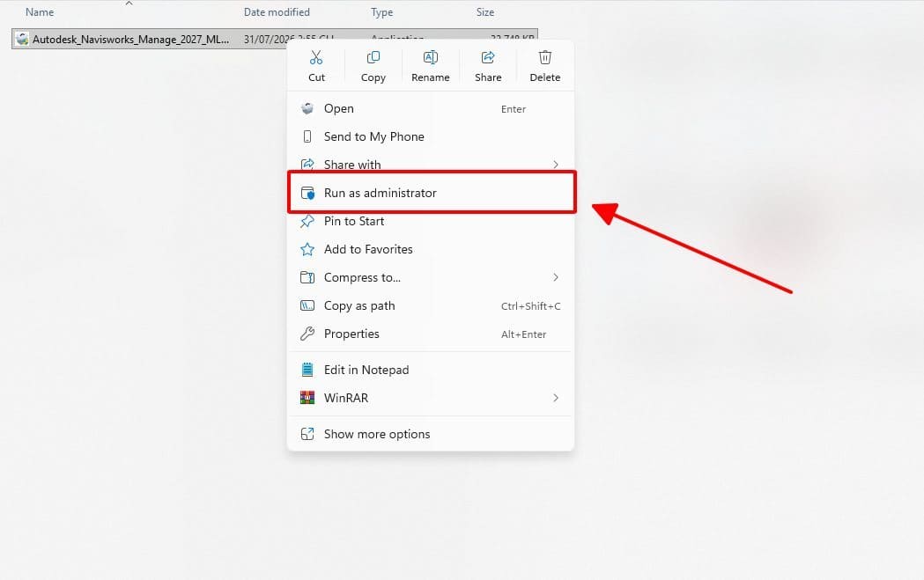Choose Edit in Notepad
The height and width of the screenshot is (580, 924).
coord(430,370)
